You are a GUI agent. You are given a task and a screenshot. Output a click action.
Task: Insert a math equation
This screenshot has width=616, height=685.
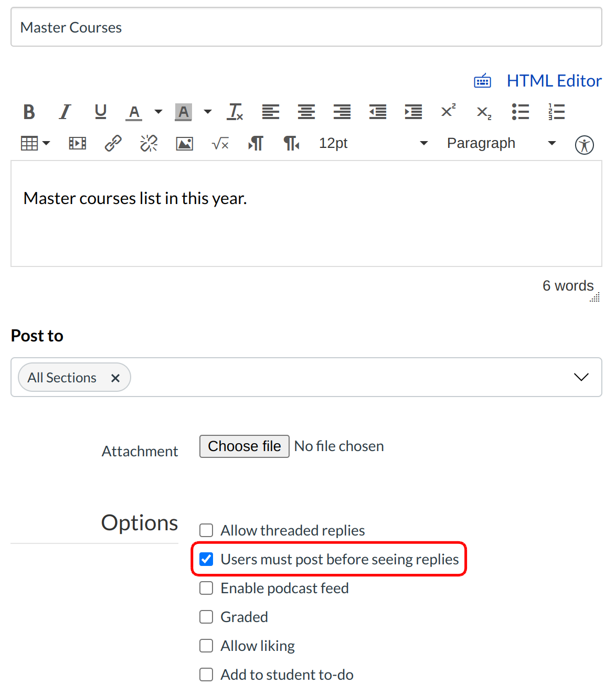coord(220,143)
